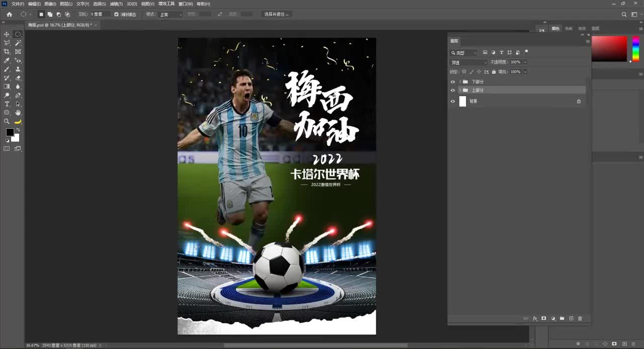The width and height of the screenshot is (644, 349).
Task: Select the Brush tool
Action: click(7, 69)
